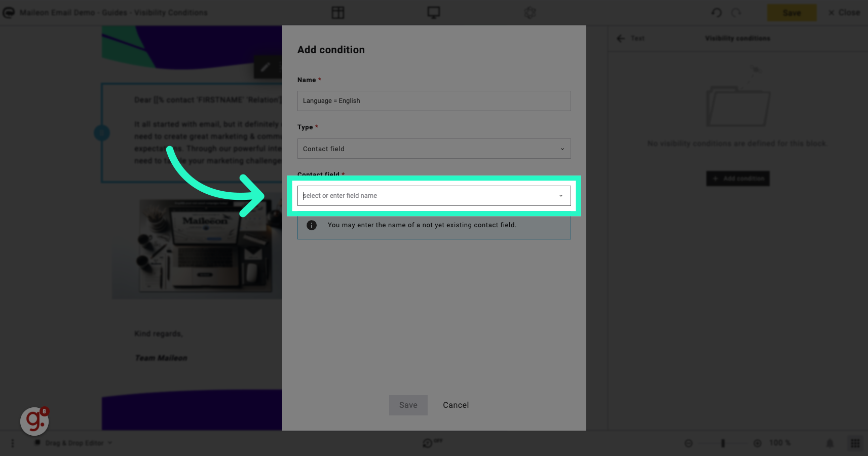Close the editor
Image resolution: width=868 pixels, height=456 pixels.
(x=844, y=13)
